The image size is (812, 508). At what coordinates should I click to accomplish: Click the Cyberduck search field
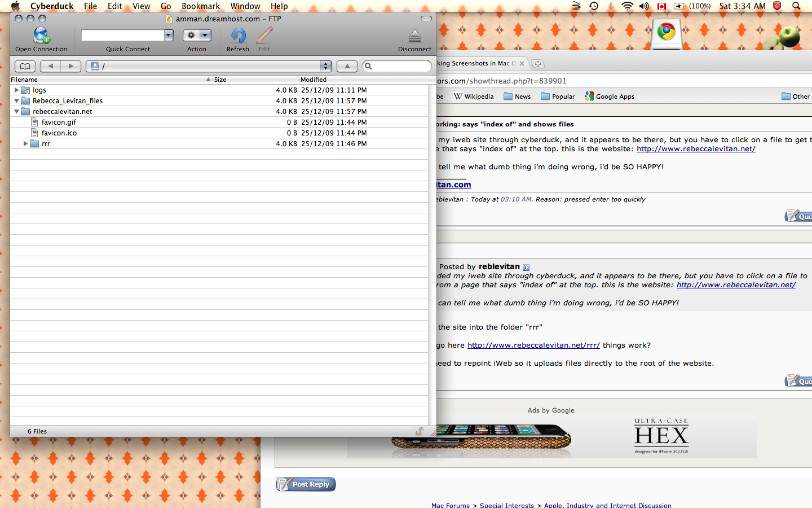397,66
